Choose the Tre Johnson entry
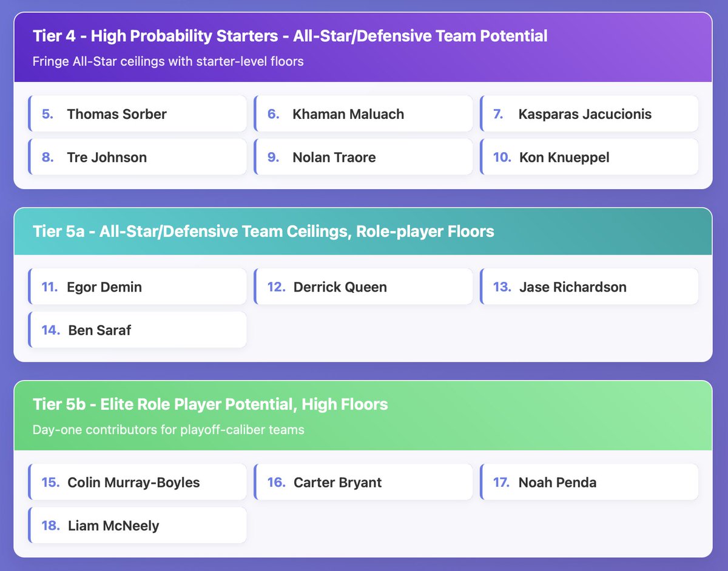Image resolution: width=728 pixels, height=571 pixels. coord(138,157)
